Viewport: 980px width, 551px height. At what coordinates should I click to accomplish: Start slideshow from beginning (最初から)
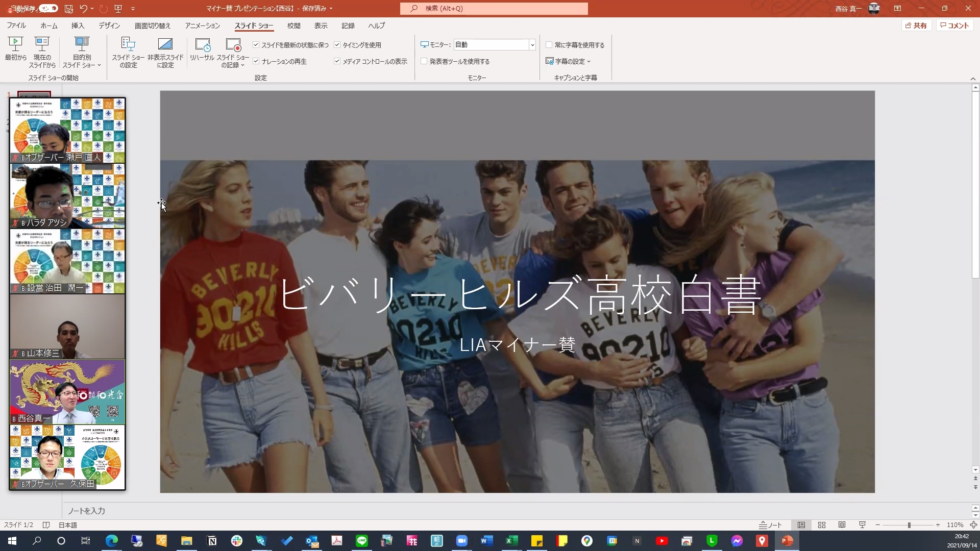pyautogui.click(x=15, y=49)
